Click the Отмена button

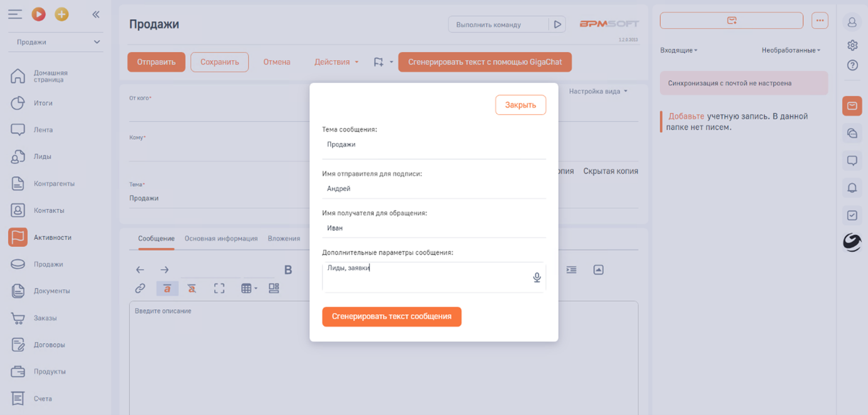pyautogui.click(x=277, y=62)
